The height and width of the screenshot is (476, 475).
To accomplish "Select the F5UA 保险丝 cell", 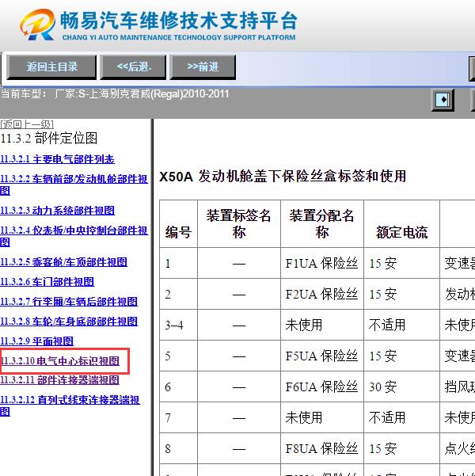I will coord(322,356).
